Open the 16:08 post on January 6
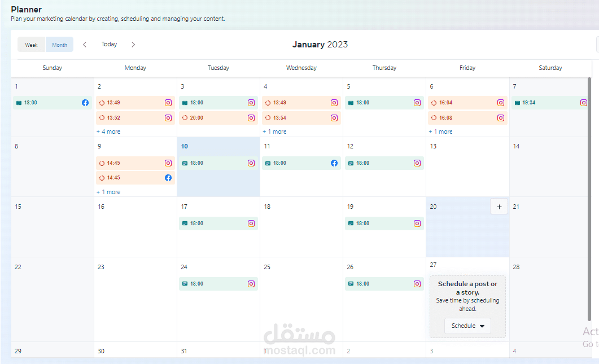The image size is (599, 364). (x=467, y=117)
